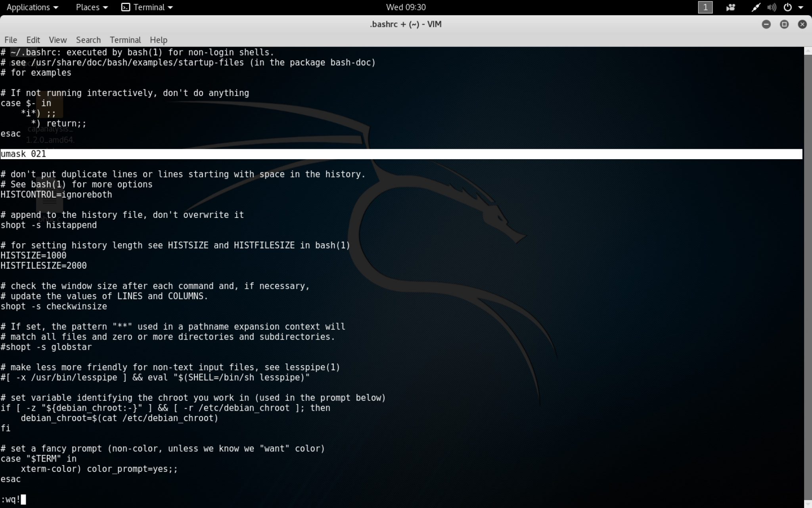The height and width of the screenshot is (508, 812).
Task: Open the Edit menu
Action: (33, 40)
